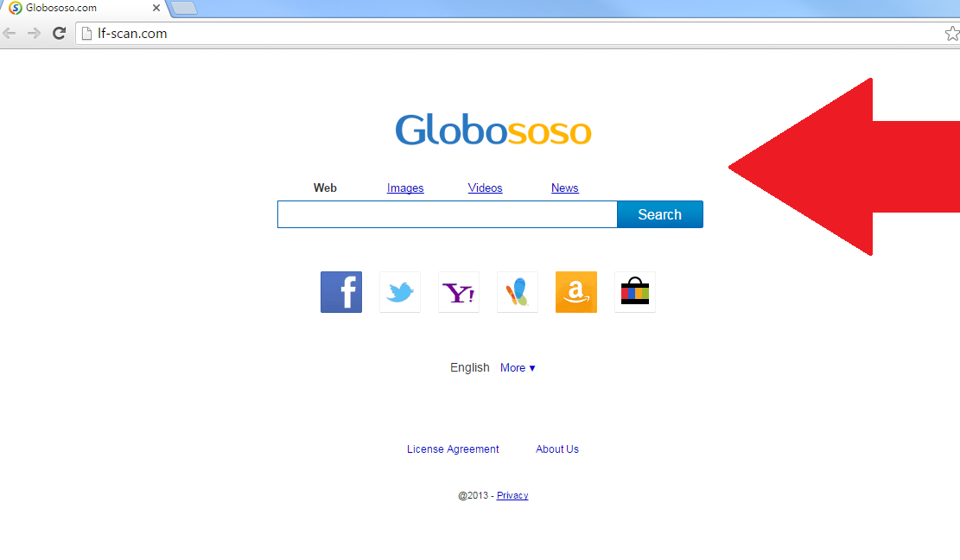Image resolution: width=960 pixels, height=560 pixels.
Task: Click the Globososo logo
Action: click(493, 130)
